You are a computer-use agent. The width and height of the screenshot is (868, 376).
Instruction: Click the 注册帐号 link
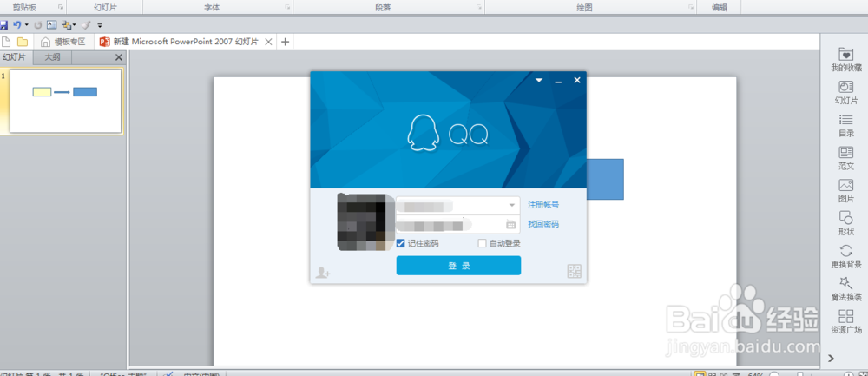pos(543,205)
